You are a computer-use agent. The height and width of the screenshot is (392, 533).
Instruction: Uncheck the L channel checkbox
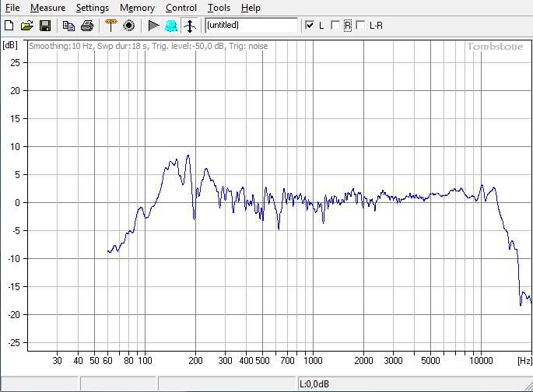pyautogui.click(x=310, y=26)
